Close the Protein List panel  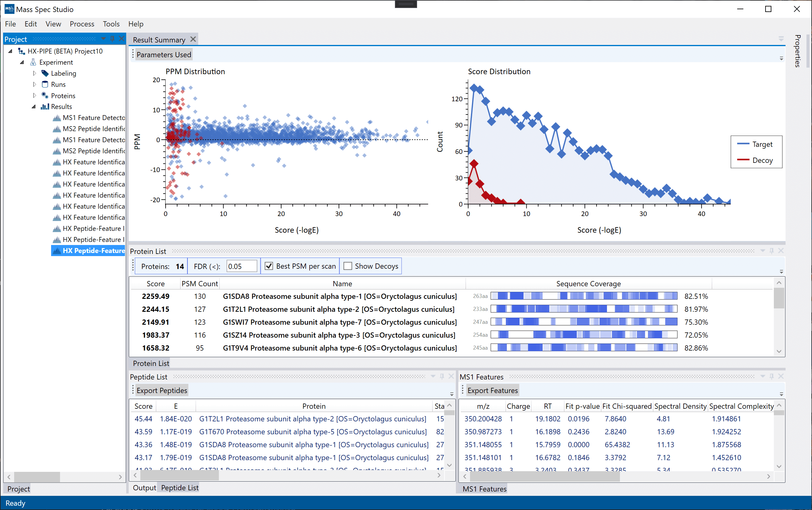781,251
